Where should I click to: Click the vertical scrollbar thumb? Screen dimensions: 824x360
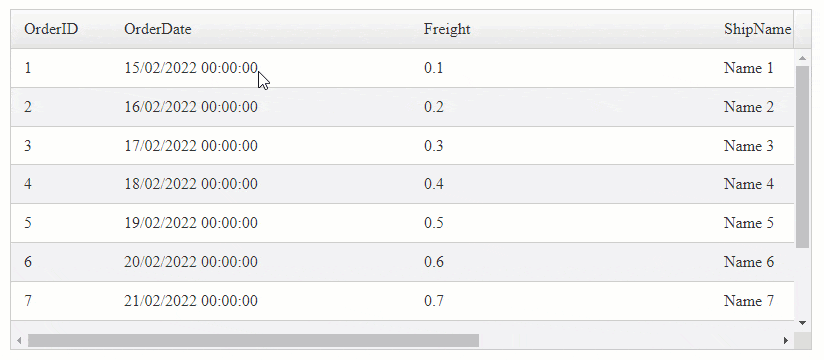802,157
